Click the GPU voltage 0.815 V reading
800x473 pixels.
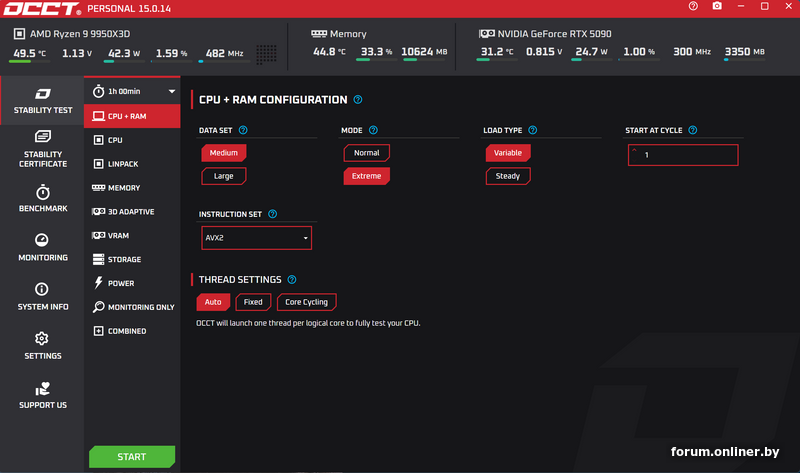pos(544,52)
